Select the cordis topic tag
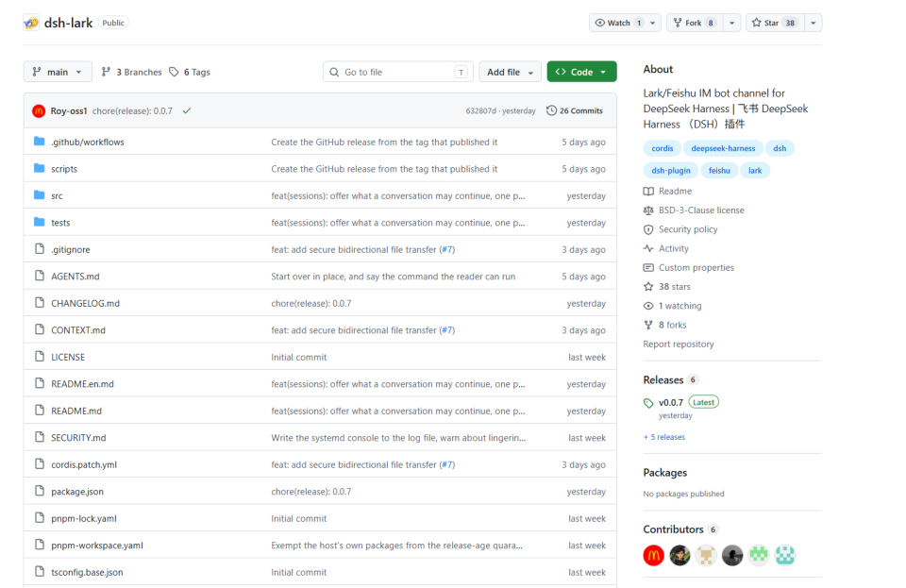The width and height of the screenshot is (906, 588). click(x=663, y=148)
